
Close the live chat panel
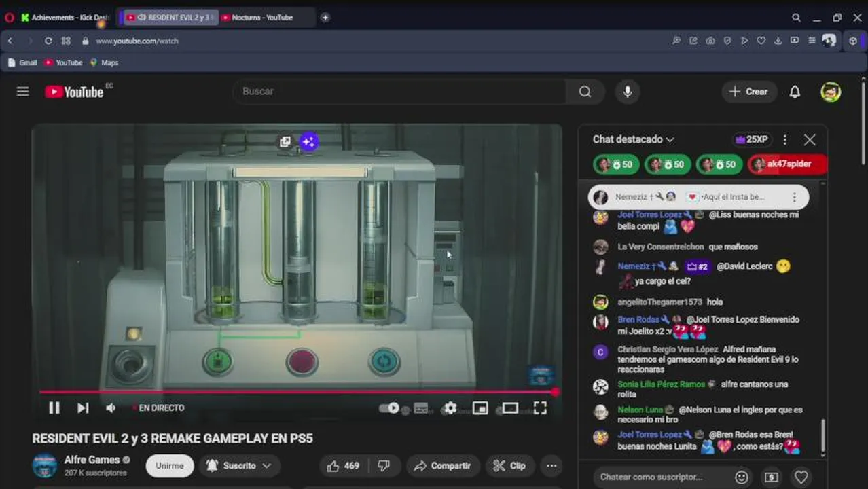click(810, 139)
